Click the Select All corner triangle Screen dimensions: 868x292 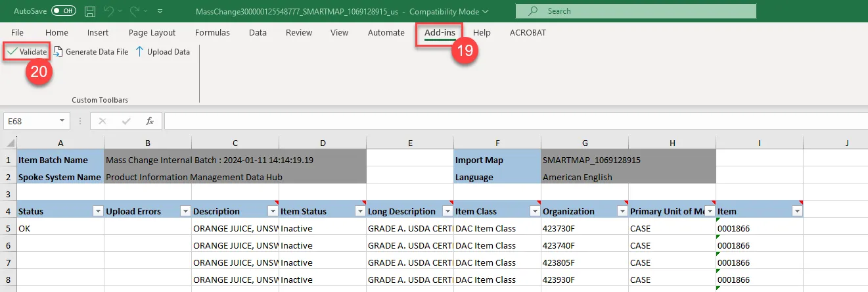coord(10,143)
